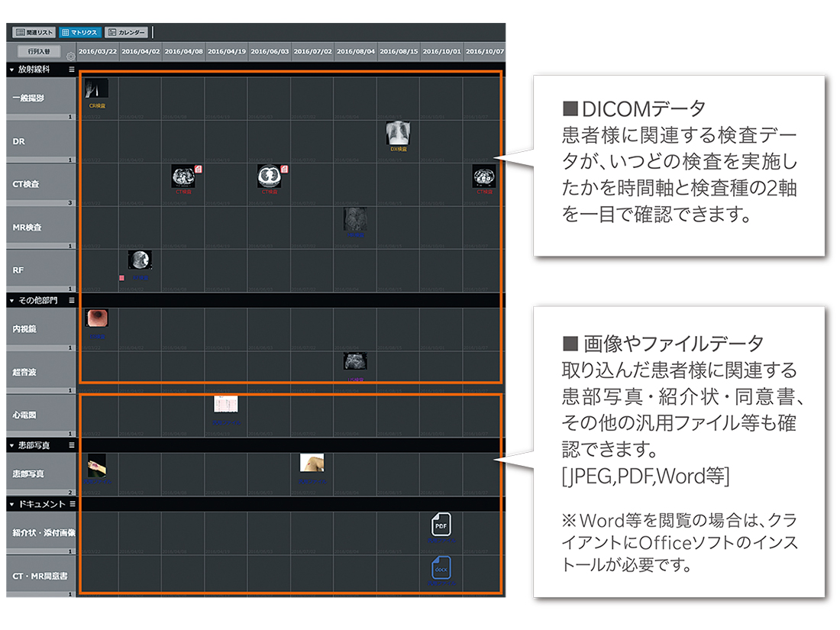
Task: Open the endoscopy thumbnail in 内視鏡 row
Action: [97, 318]
